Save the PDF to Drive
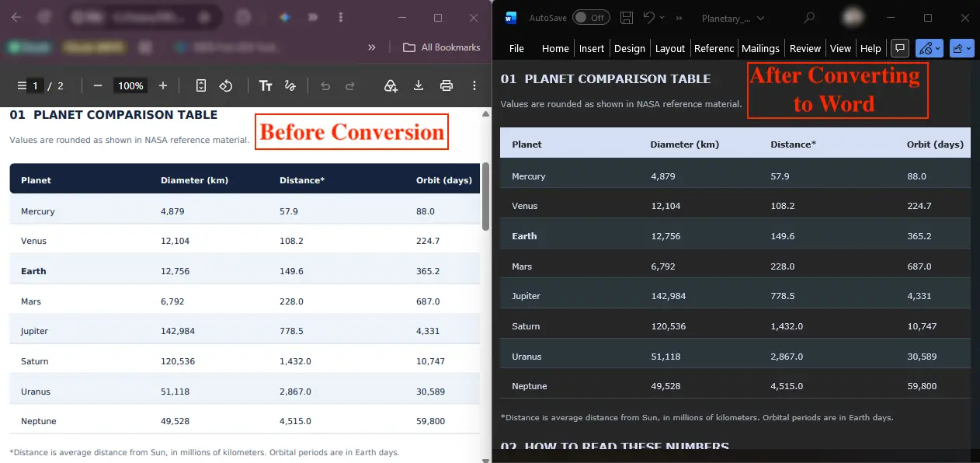 click(391, 85)
